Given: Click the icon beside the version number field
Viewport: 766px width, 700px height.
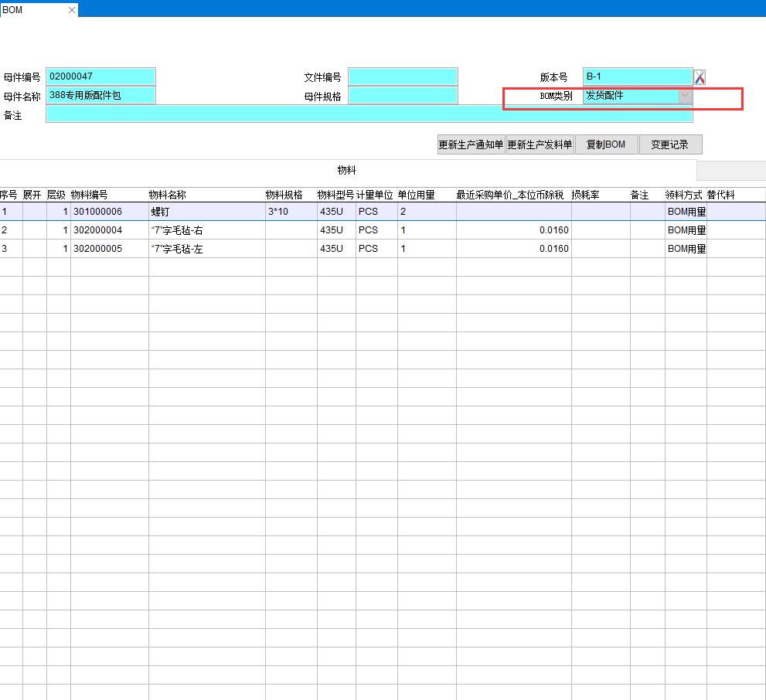Looking at the screenshot, I should tap(700, 77).
